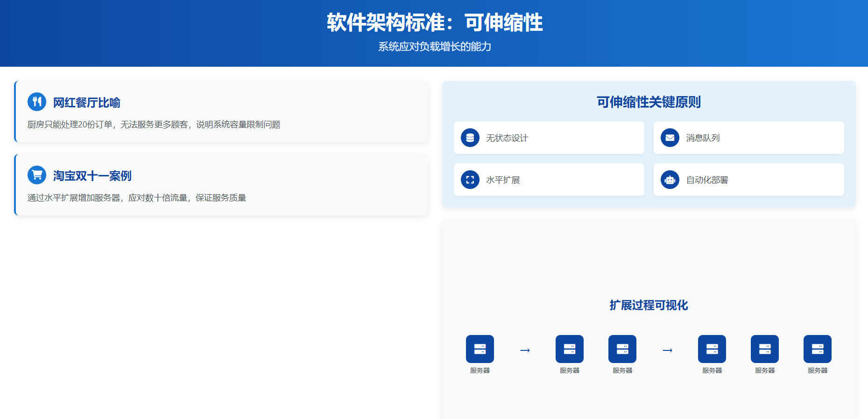Click the shopping cart icon
868x419 pixels.
37,175
